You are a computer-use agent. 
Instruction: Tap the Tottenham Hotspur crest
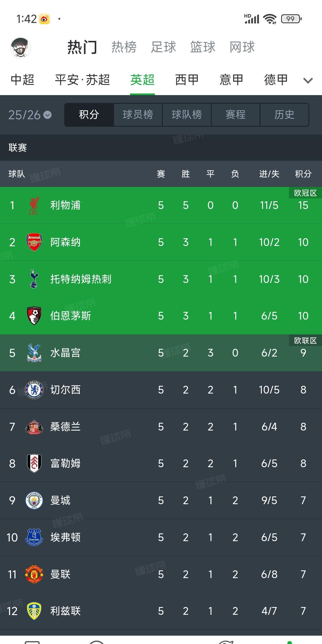coord(34,279)
